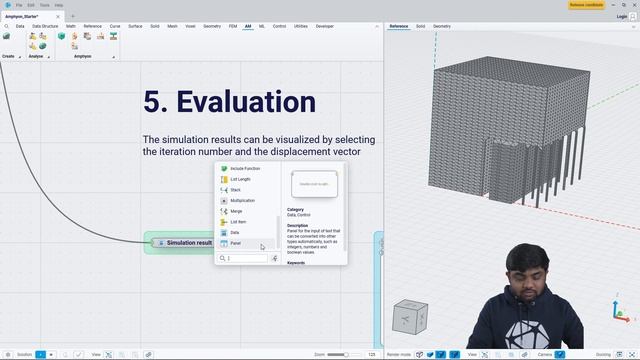The image size is (640, 360).
Task: Open the Solution dropdown arrow
Action: (x=51, y=354)
